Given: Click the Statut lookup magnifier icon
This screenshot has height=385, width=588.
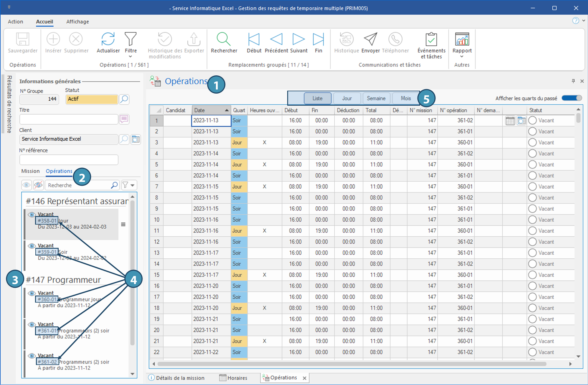Looking at the screenshot, I should click(x=124, y=99).
